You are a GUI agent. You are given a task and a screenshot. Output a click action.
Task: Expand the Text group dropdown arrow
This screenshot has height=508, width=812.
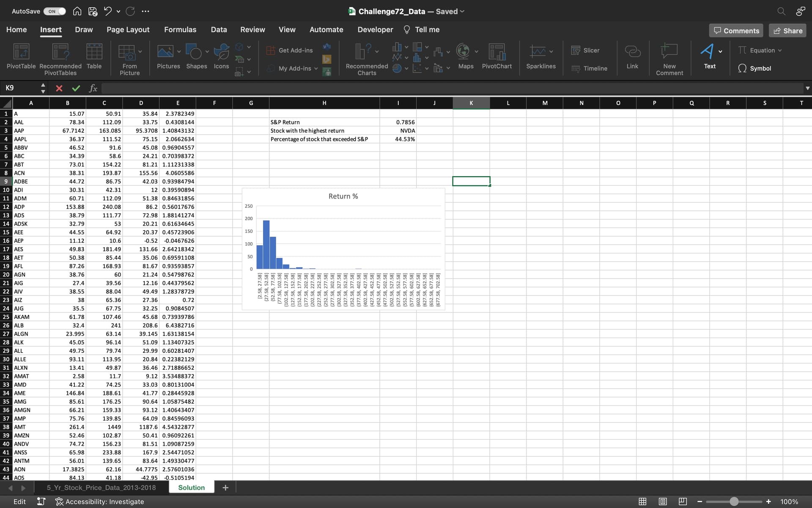click(x=720, y=52)
